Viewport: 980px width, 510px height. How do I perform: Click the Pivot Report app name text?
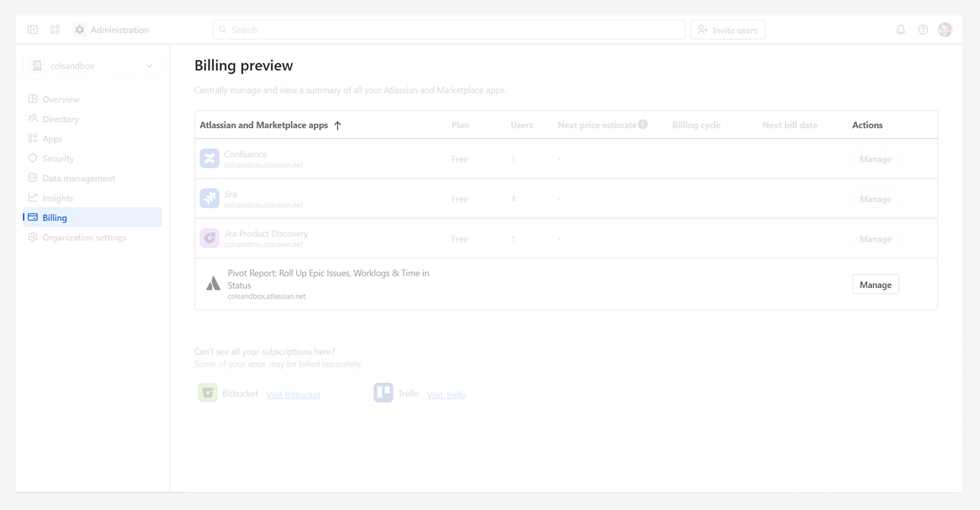click(x=328, y=279)
